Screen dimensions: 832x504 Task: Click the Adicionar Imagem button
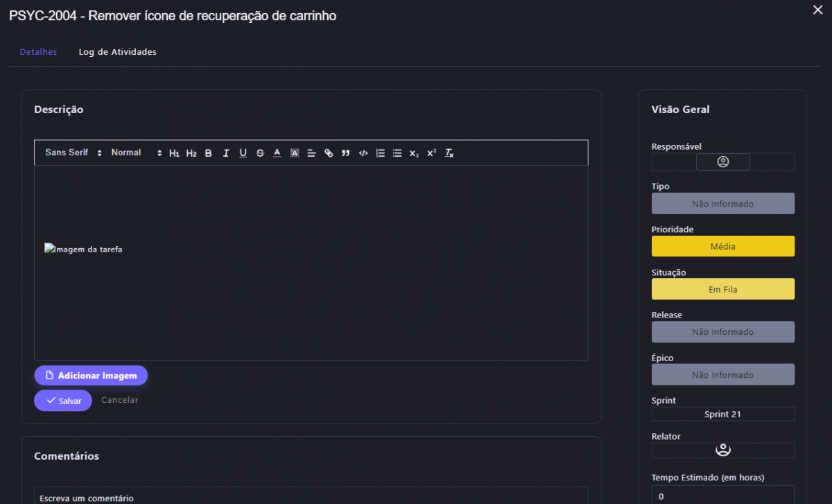[91, 375]
